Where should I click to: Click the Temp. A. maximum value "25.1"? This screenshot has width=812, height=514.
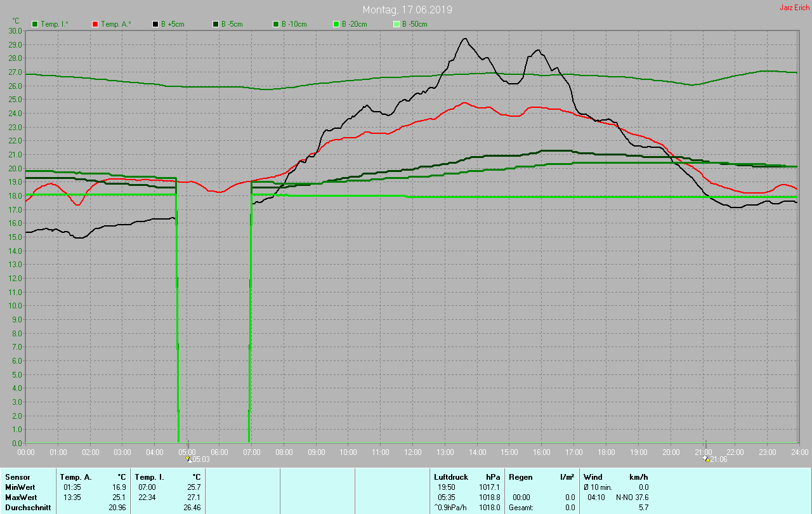pos(119,497)
